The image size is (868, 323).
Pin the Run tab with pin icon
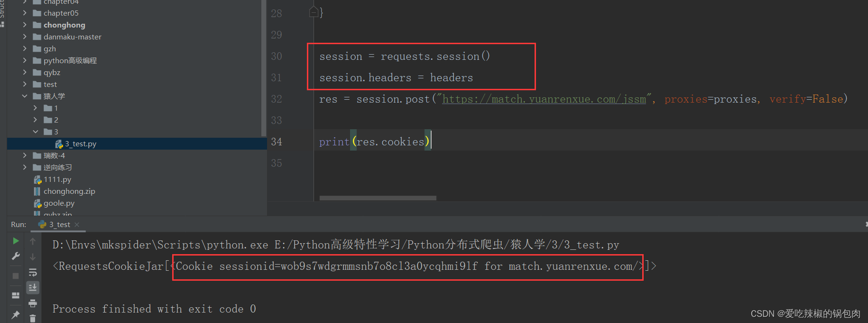click(16, 314)
